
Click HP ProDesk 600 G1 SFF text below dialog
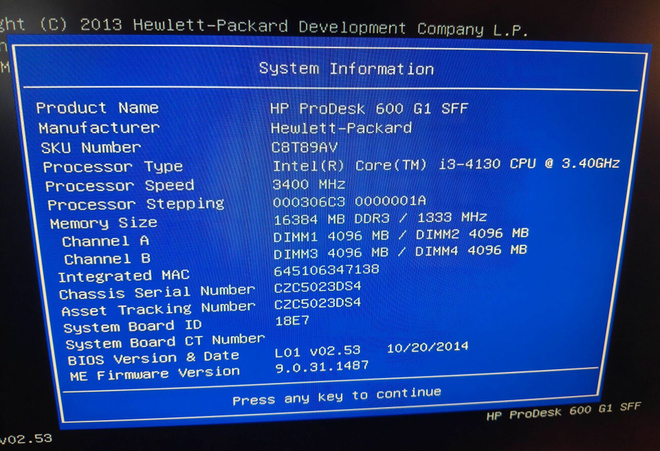click(x=564, y=411)
